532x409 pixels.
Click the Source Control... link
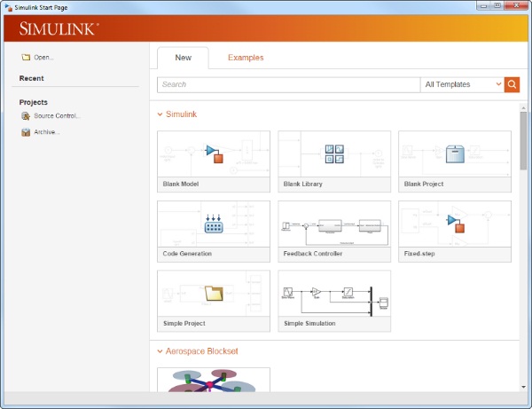click(x=57, y=116)
